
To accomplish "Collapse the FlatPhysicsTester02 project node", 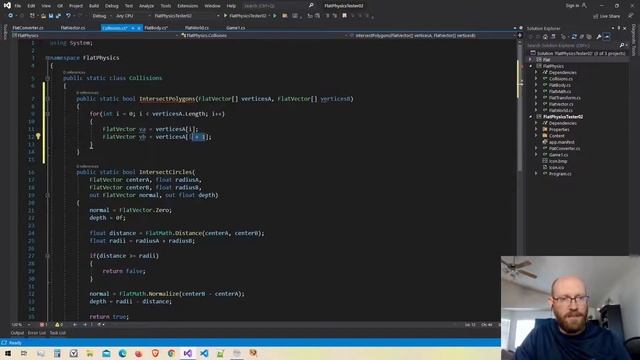I will coord(531,117).
